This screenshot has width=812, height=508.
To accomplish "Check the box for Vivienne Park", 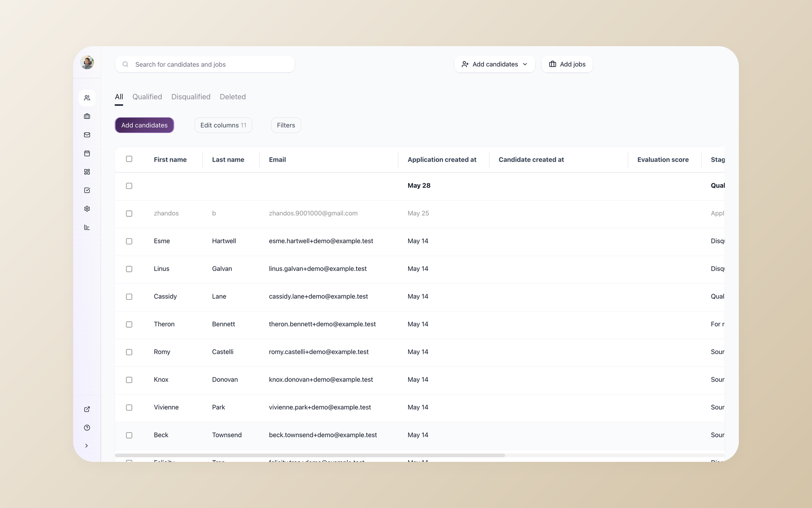I will pyautogui.click(x=129, y=408).
